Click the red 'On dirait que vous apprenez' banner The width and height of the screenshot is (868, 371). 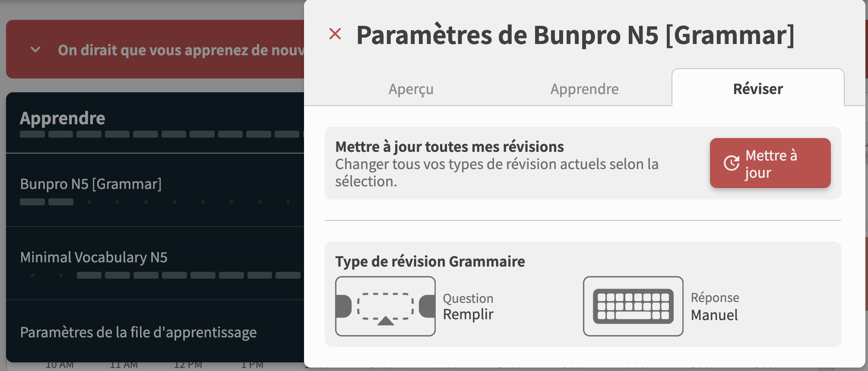181,50
